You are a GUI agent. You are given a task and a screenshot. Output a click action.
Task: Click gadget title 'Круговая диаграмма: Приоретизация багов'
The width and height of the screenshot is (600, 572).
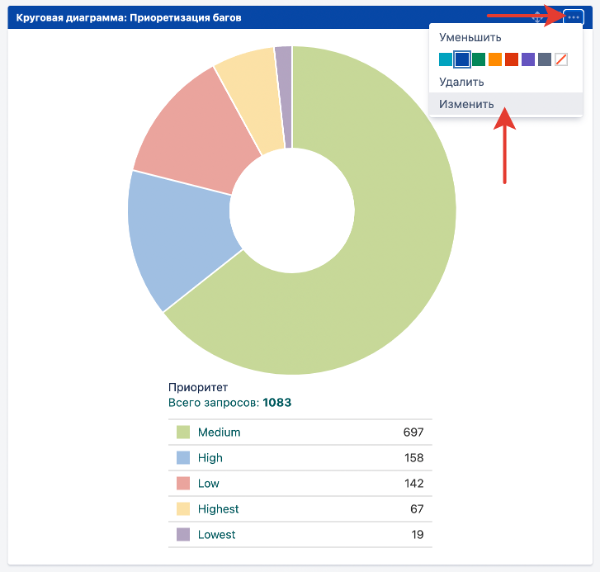click(129, 18)
